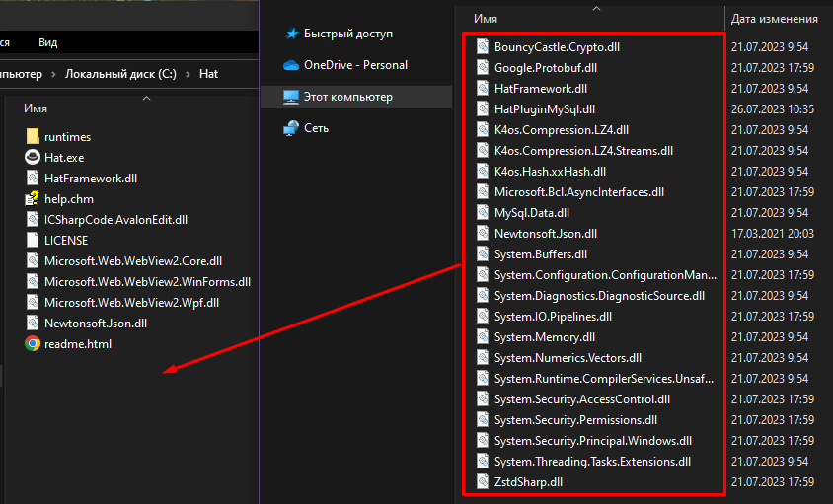833x504 pixels.
Task: Click the readme.html Chrome icon
Action: [x=33, y=344]
